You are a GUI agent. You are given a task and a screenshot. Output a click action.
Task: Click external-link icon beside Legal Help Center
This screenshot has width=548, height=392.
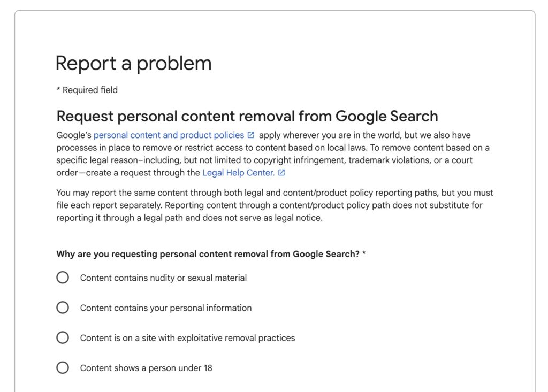[281, 173]
